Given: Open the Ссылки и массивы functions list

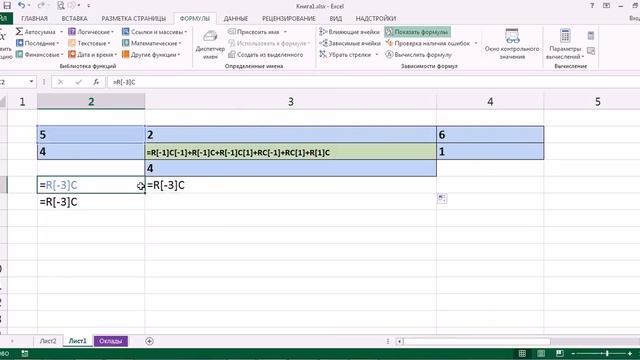Looking at the screenshot, I should [154, 32].
